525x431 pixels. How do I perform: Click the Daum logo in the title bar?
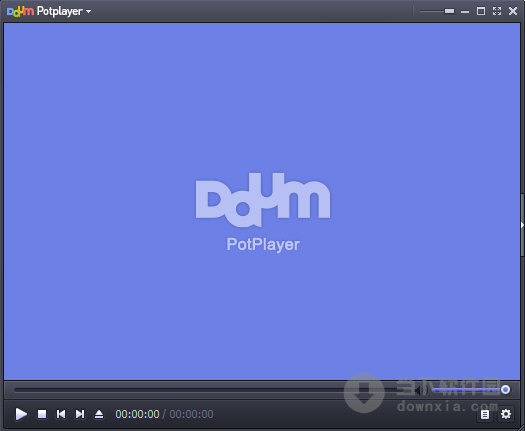[x=20, y=11]
